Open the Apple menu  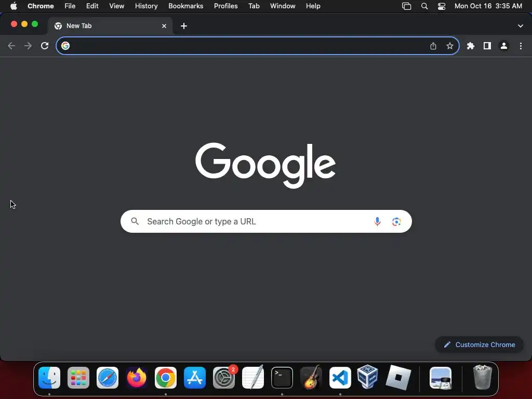pos(14,6)
